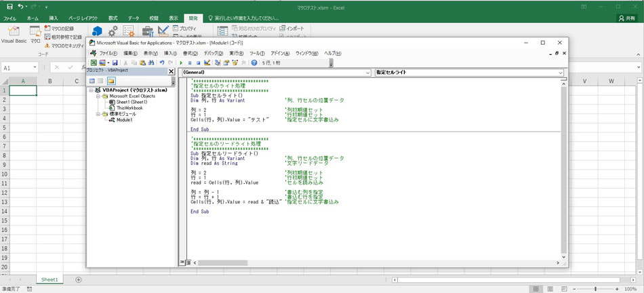Open the (General) object dropdown
Image resolution: width=644 pixels, height=293 pixels.
pos(367,73)
